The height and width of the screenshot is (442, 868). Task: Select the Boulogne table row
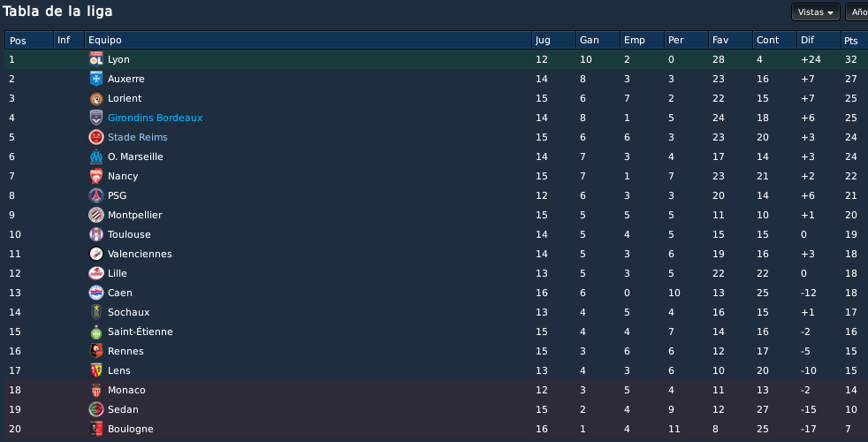coord(437,429)
